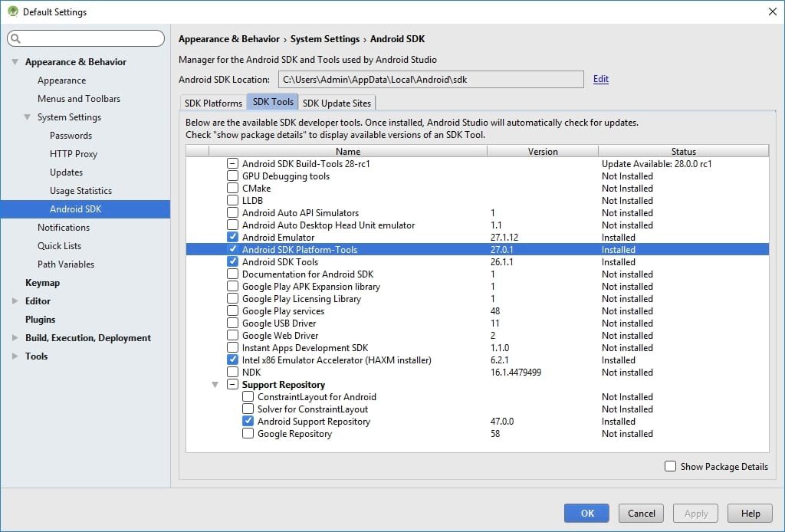Collapse the Support Repository group arrow
Image resolution: width=785 pixels, height=532 pixels.
(x=215, y=384)
